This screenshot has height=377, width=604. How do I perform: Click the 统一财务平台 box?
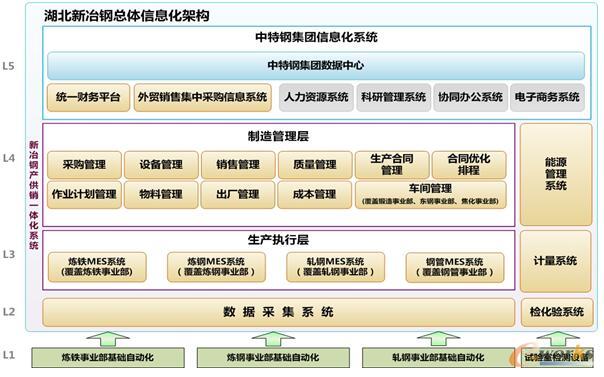tap(88, 97)
